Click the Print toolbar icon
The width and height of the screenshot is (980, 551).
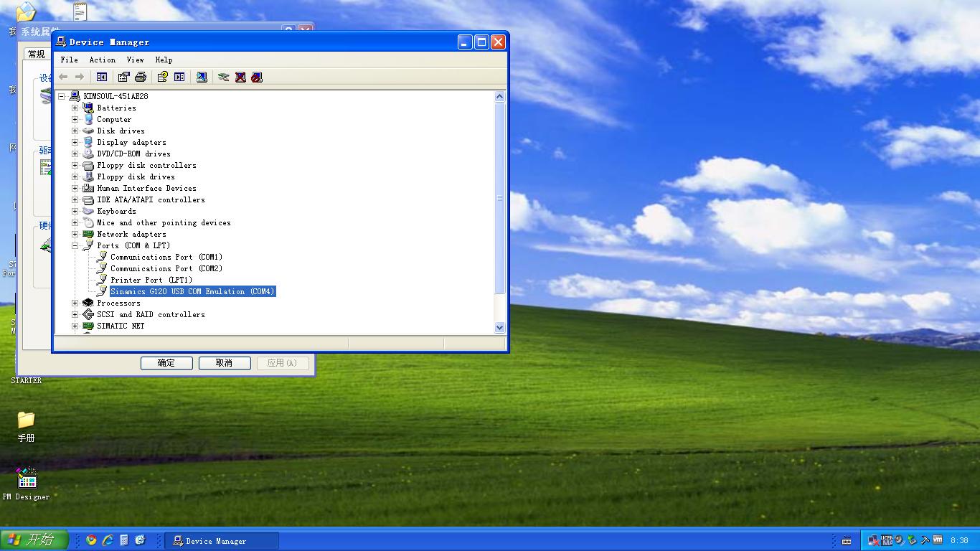(141, 77)
